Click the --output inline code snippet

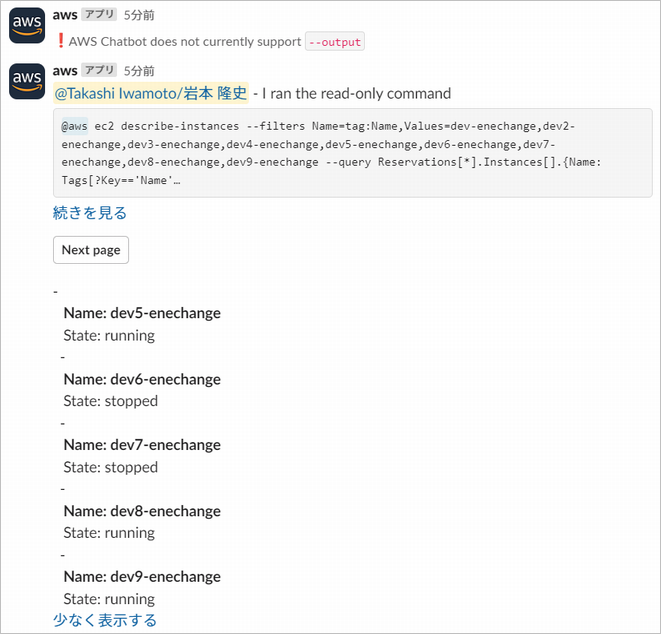pyautogui.click(x=335, y=42)
